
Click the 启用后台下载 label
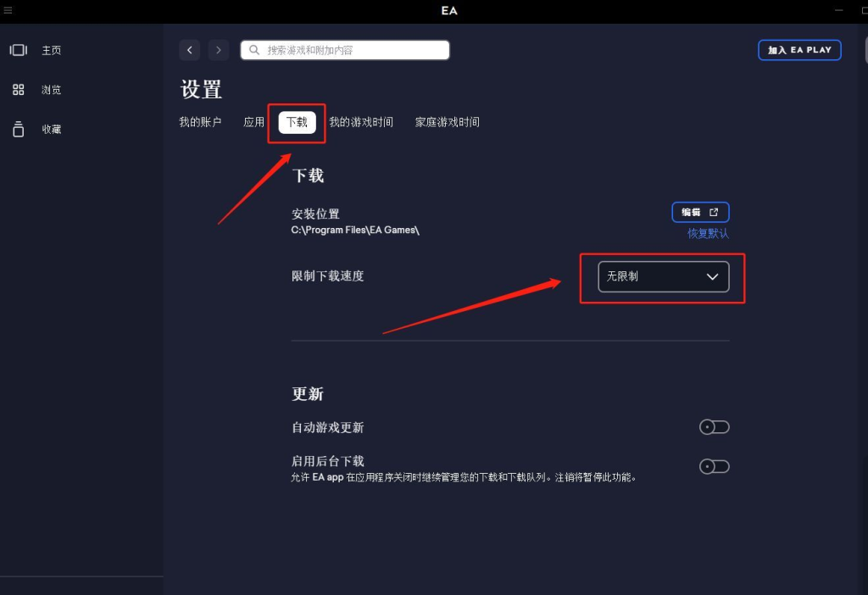coord(328,460)
